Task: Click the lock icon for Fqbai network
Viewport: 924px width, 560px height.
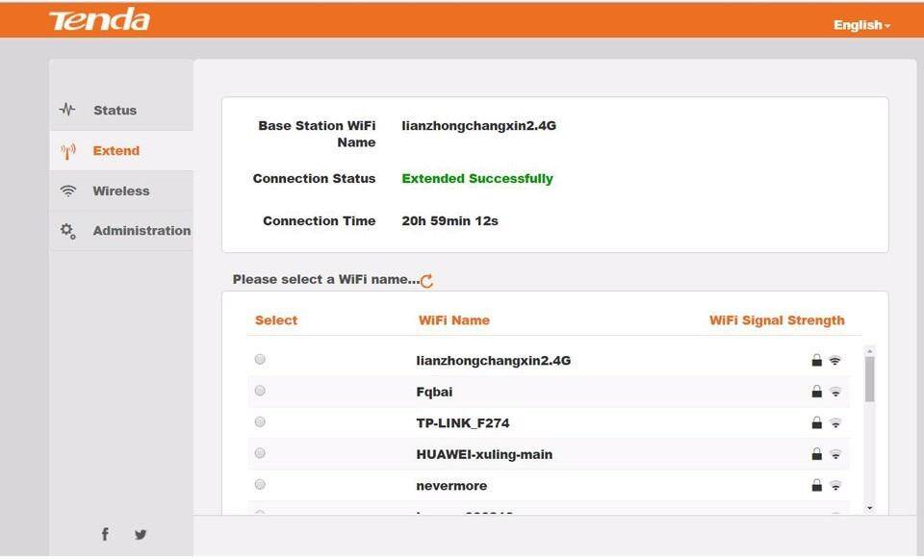Action: click(816, 392)
